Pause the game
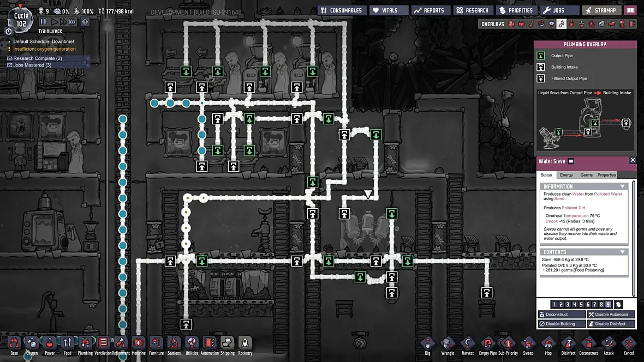The height and width of the screenshot is (362, 644). tap(44, 22)
